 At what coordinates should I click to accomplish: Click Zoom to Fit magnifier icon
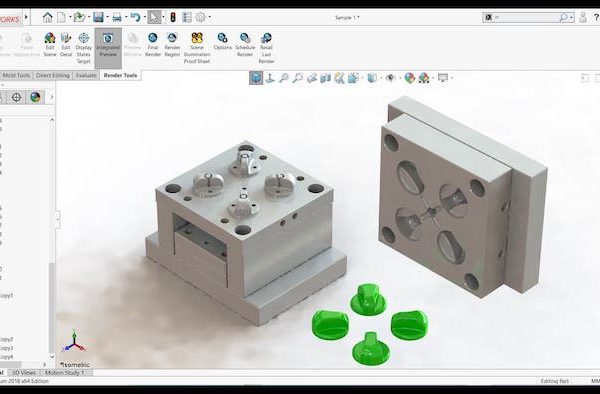click(x=284, y=78)
